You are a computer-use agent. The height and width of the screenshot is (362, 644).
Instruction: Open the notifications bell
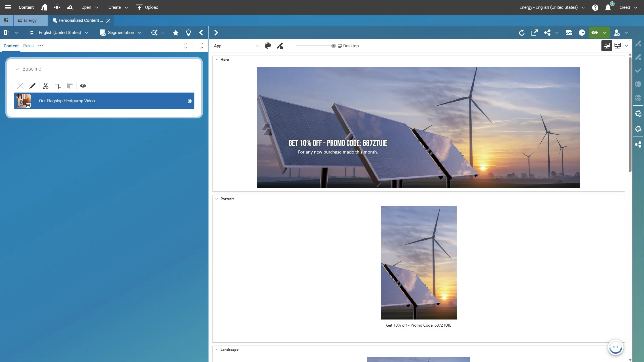point(608,7)
